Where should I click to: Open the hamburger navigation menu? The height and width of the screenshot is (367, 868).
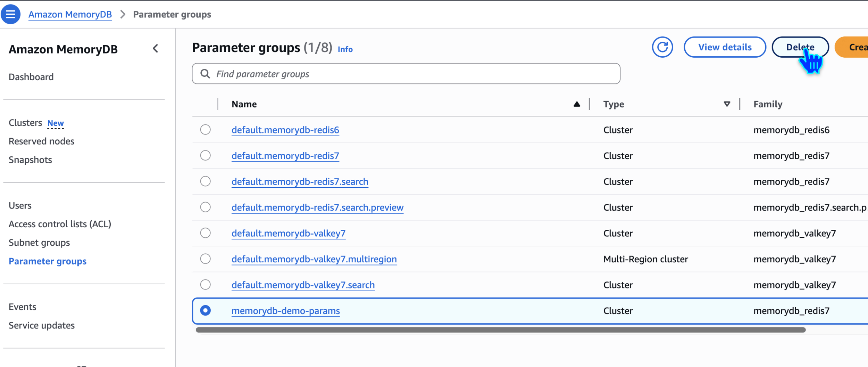pos(10,14)
